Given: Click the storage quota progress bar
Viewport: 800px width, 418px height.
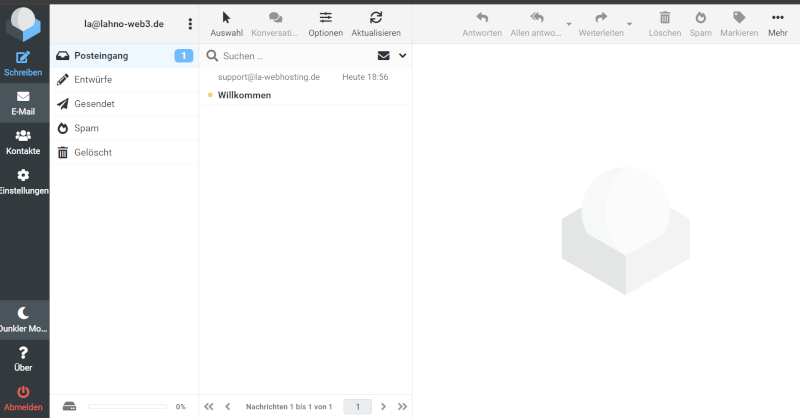Looking at the screenshot, I should click(x=127, y=407).
